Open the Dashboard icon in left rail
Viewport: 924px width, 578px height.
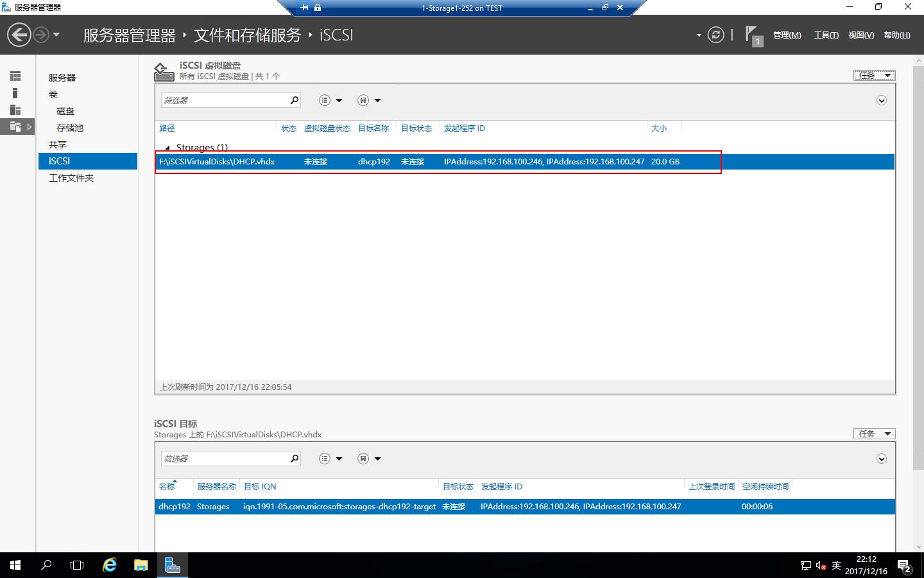coord(15,76)
